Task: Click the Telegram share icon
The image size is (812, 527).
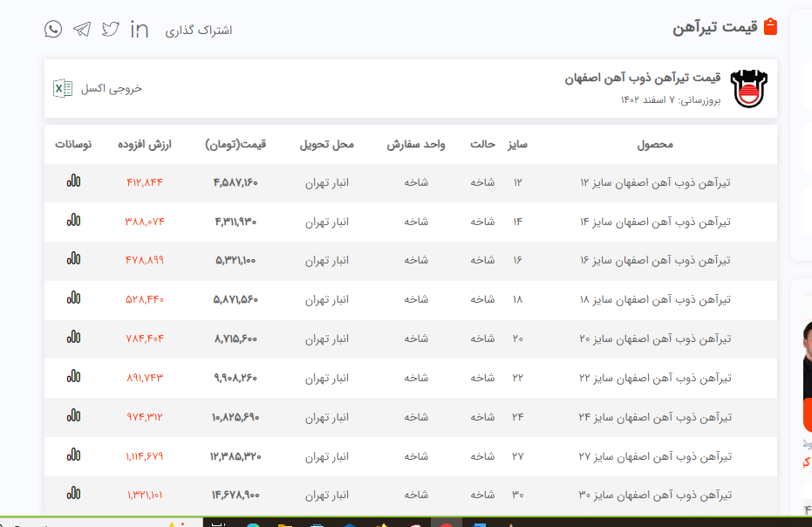Action: point(82,29)
